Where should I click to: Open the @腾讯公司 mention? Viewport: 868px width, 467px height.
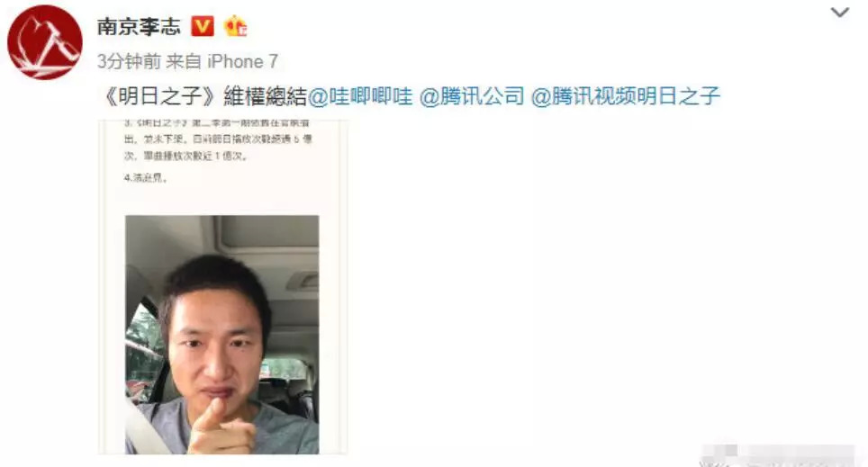coord(472,96)
